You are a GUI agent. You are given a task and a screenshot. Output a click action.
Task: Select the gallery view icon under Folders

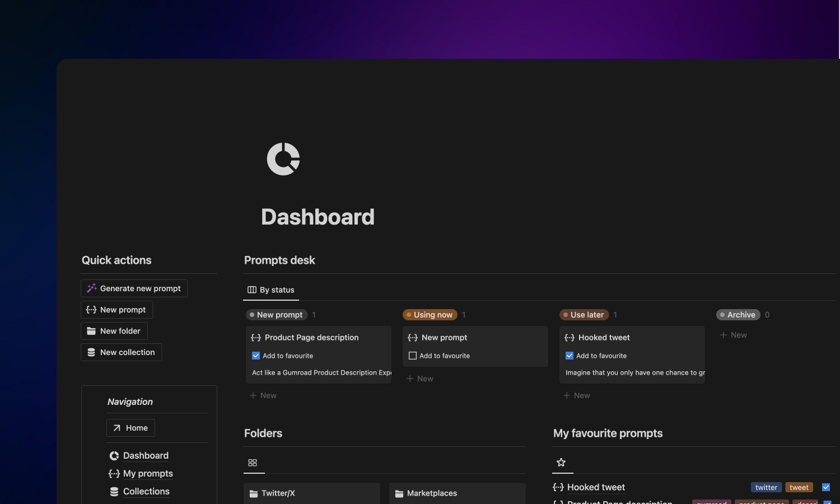(253, 463)
